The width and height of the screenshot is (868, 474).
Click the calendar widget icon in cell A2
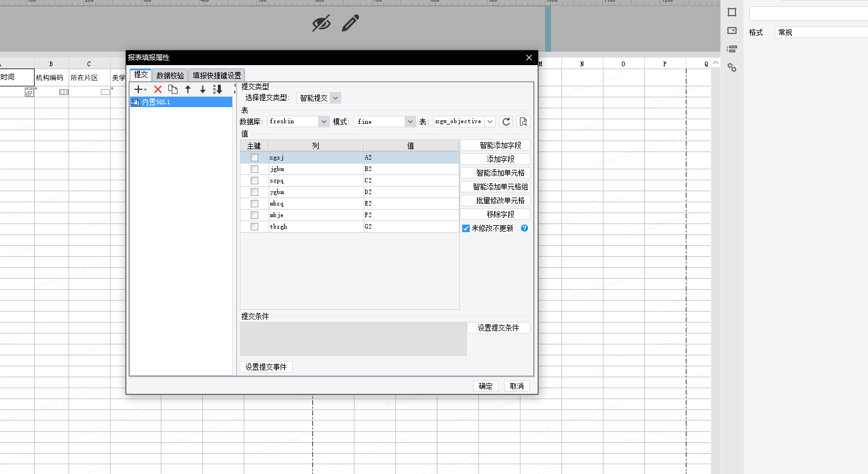tap(29, 92)
